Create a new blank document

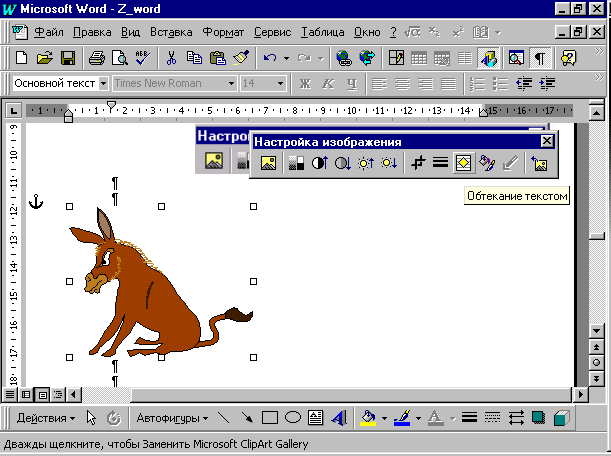pyautogui.click(x=21, y=58)
